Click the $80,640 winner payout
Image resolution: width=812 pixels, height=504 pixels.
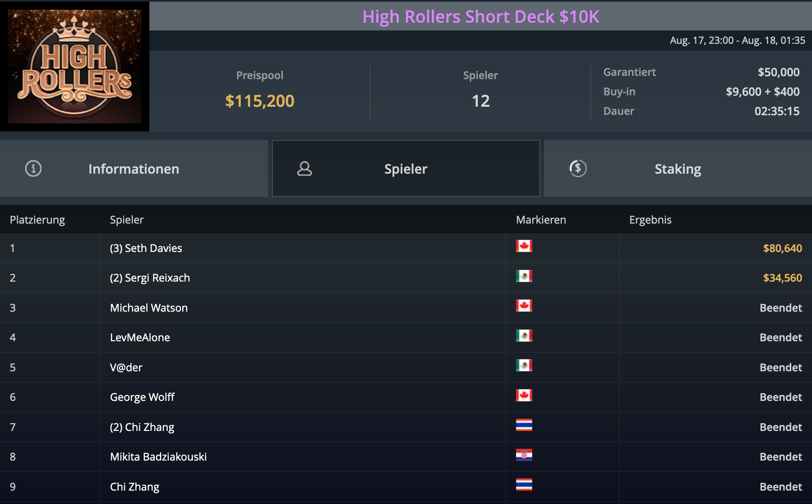click(x=782, y=248)
